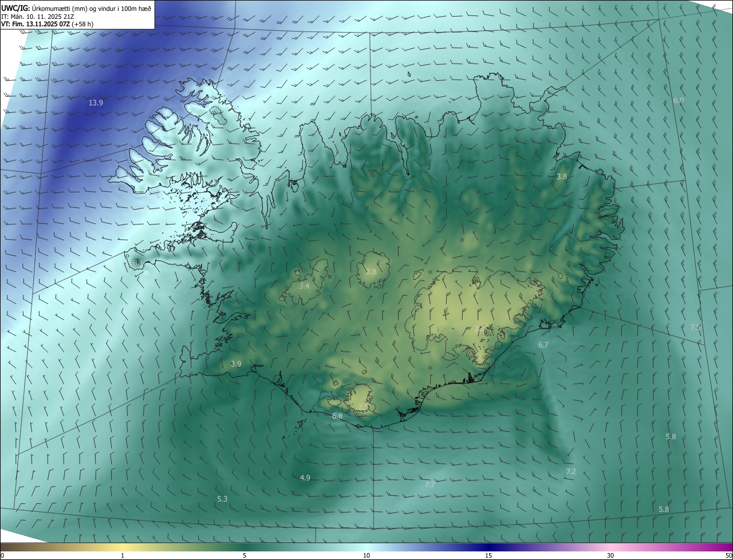Viewport: 733px width, 560px height.
Task: Click the 3.4 value on the western glacier
Action: (x=304, y=286)
